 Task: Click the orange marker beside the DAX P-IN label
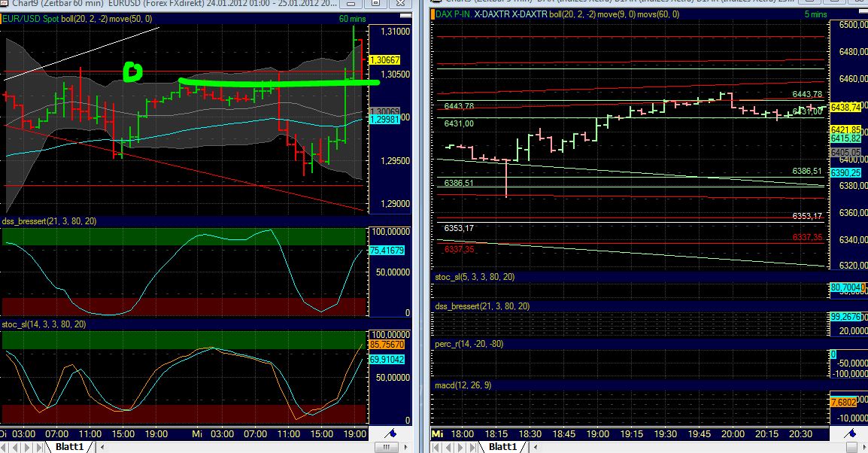tap(433, 14)
